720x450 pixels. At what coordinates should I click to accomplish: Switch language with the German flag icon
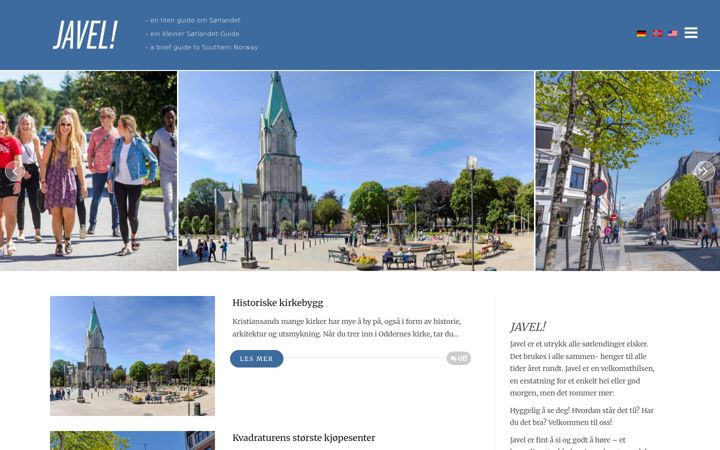pos(641,34)
